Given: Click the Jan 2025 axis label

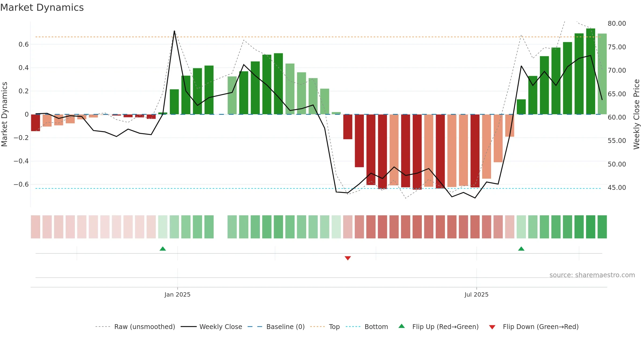Looking at the screenshot, I should 177,294.
